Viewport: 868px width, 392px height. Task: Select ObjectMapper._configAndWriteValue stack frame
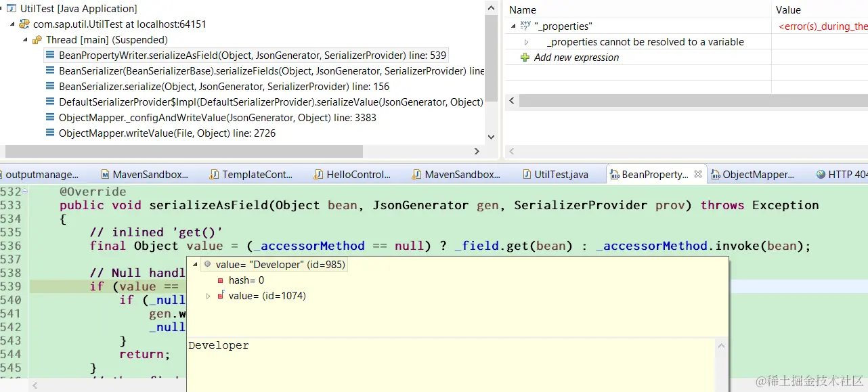tap(211, 118)
